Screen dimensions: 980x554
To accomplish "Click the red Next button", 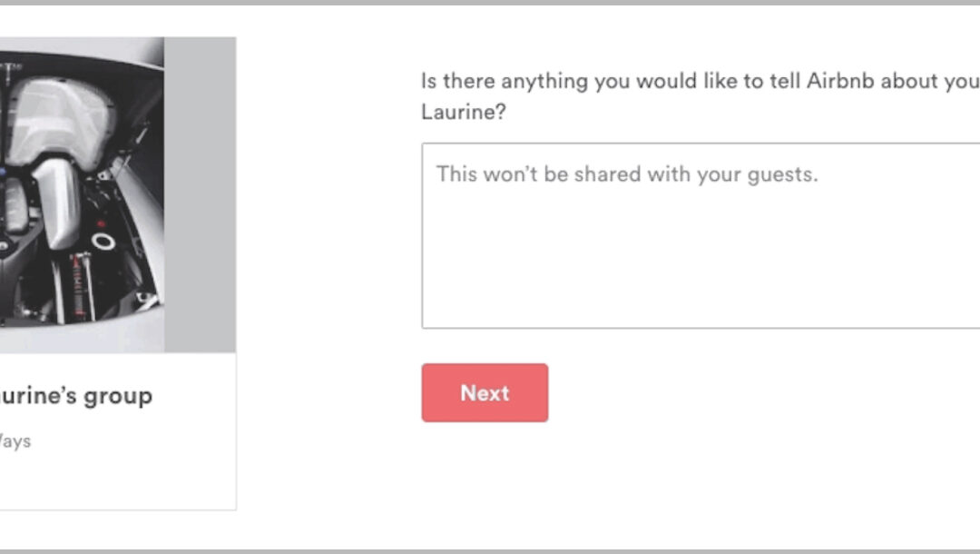I will [485, 392].
